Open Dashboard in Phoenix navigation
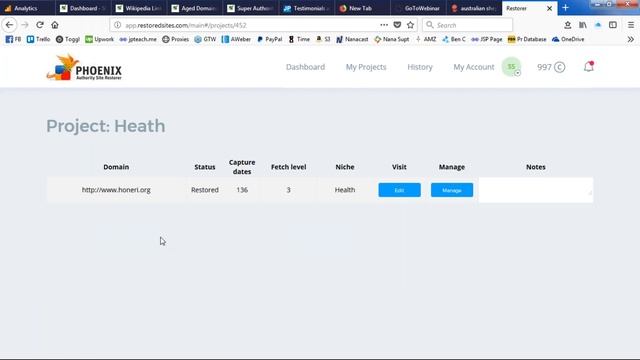Viewport: 640px width, 360px height. [305, 67]
